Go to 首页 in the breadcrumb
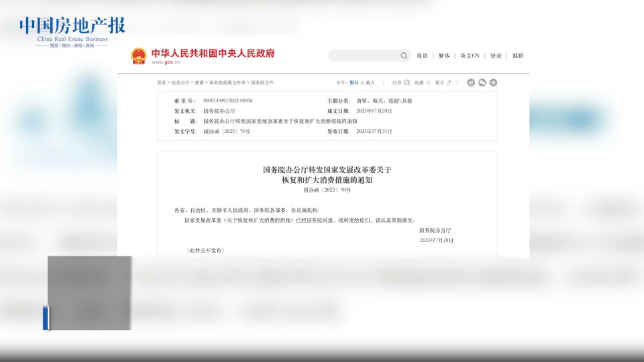 [x=162, y=82]
